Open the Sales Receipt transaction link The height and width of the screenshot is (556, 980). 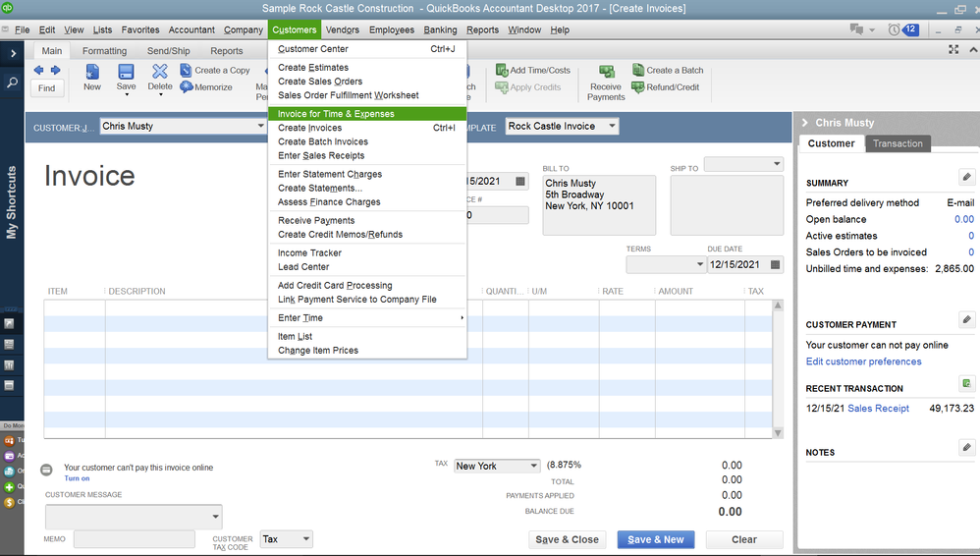(x=878, y=409)
